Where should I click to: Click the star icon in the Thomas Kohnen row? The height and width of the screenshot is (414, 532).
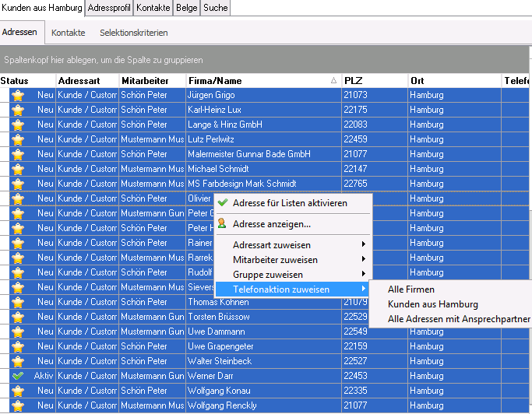click(x=18, y=303)
